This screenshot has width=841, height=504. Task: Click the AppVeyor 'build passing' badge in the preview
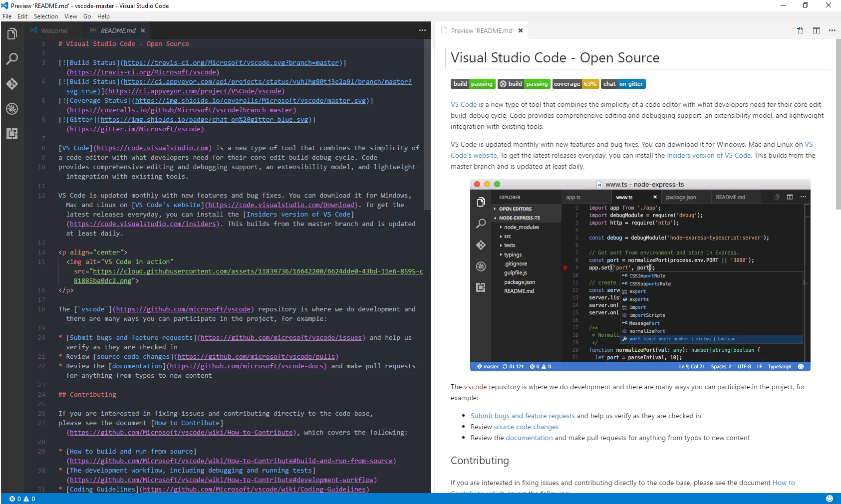(524, 84)
